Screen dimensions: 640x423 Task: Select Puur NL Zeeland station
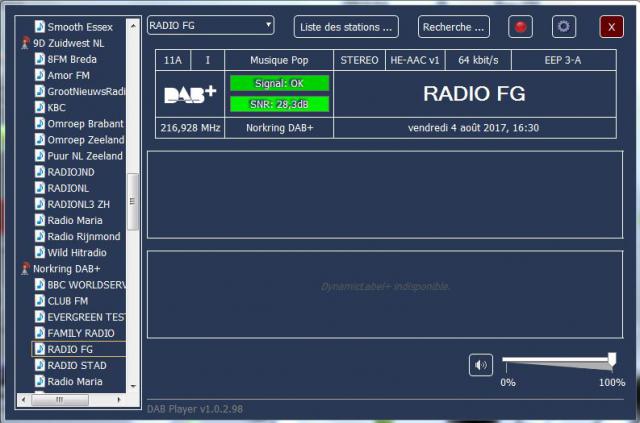(85, 156)
